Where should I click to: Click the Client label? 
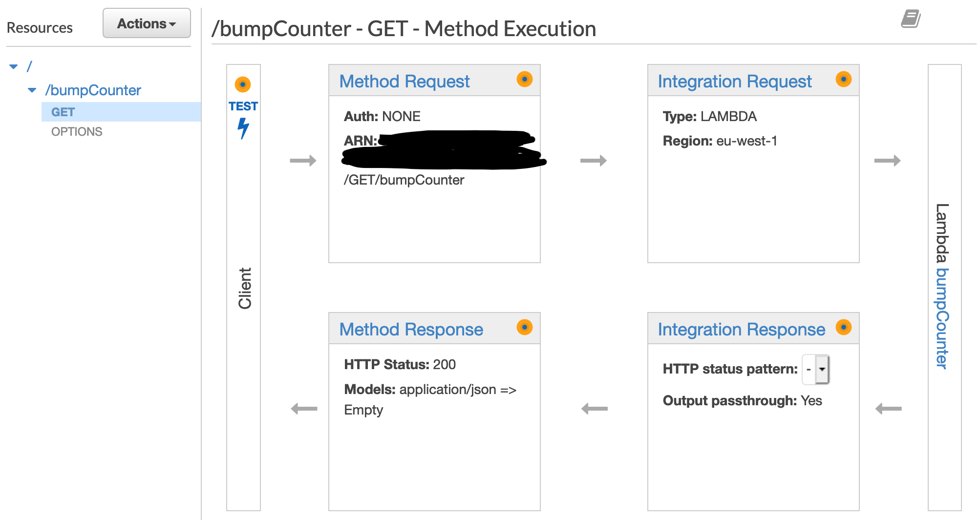pyautogui.click(x=245, y=288)
